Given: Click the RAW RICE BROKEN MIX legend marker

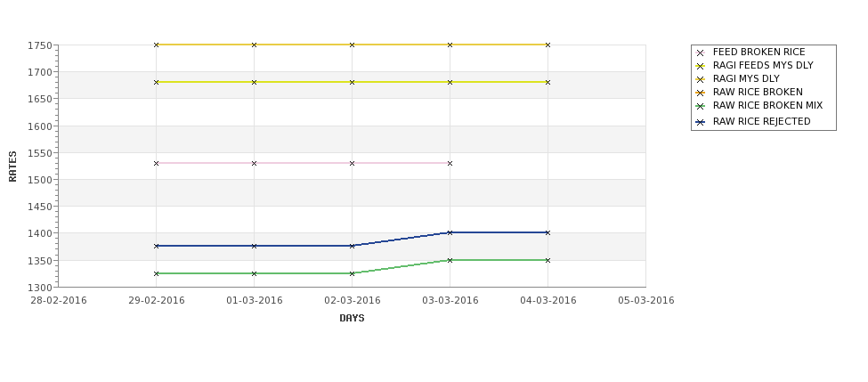Looking at the screenshot, I should 700,106.
